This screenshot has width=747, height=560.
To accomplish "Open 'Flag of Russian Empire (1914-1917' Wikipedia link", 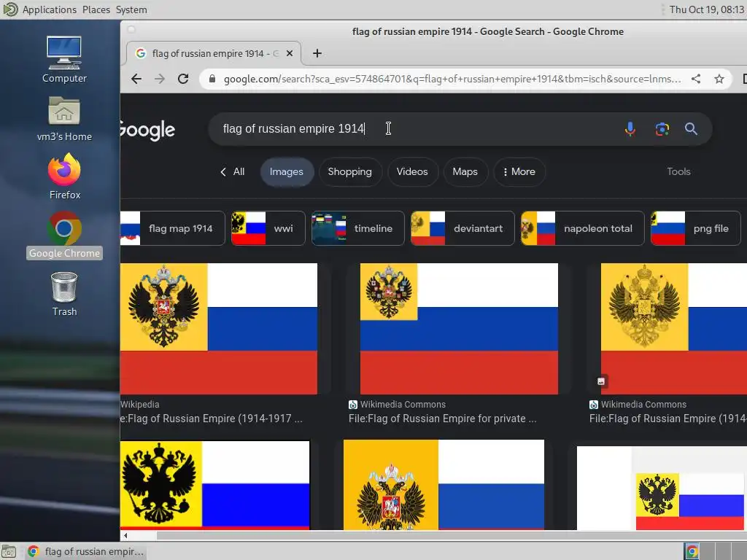I will click(212, 419).
